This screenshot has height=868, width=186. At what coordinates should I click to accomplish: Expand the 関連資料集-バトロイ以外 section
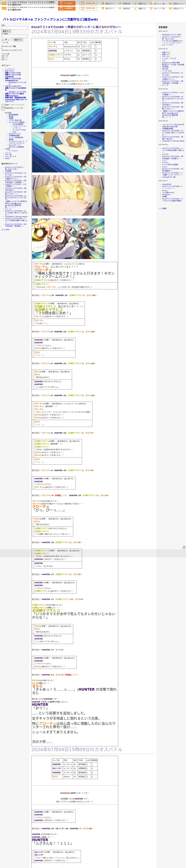(x=3, y=108)
